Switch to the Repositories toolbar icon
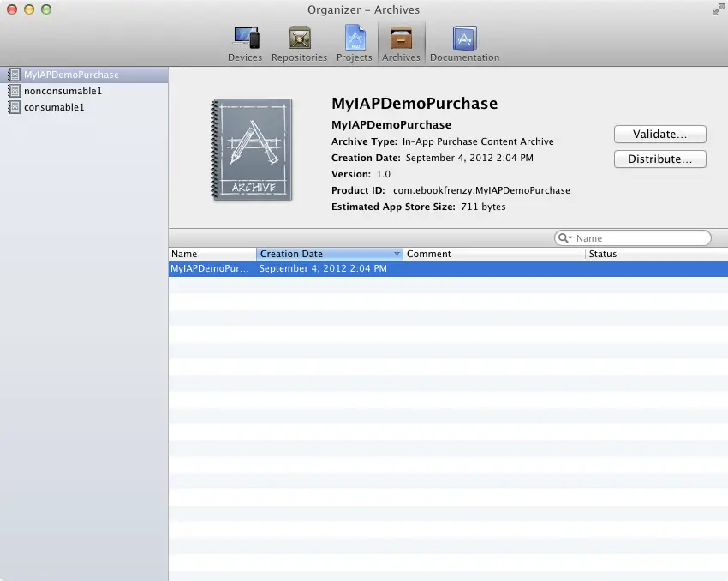This screenshot has width=728, height=581. tap(299, 43)
